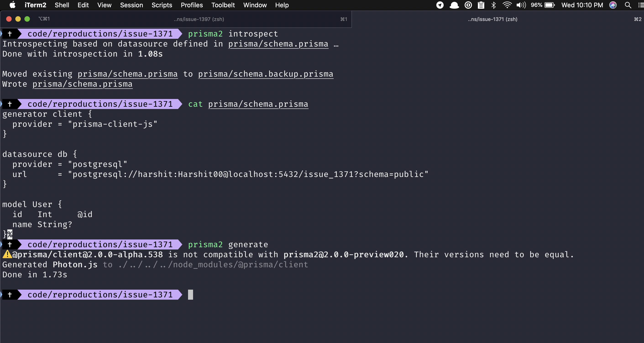Open the Scripts menu
Image resolution: width=644 pixels, height=343 pixels.
point(162,5)
